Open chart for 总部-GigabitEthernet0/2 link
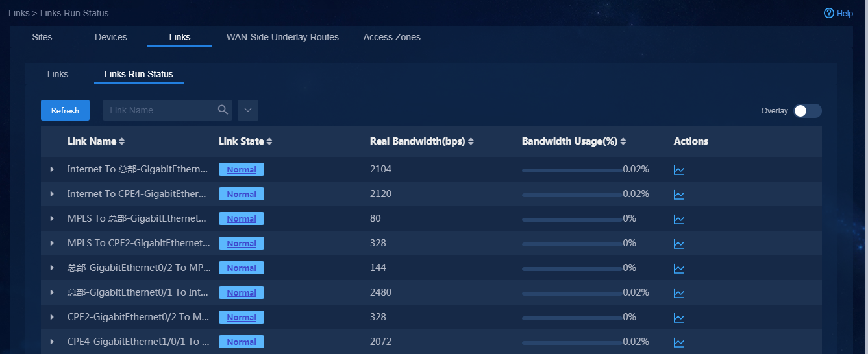Screen dimensions: 868x354 point(679,268)
